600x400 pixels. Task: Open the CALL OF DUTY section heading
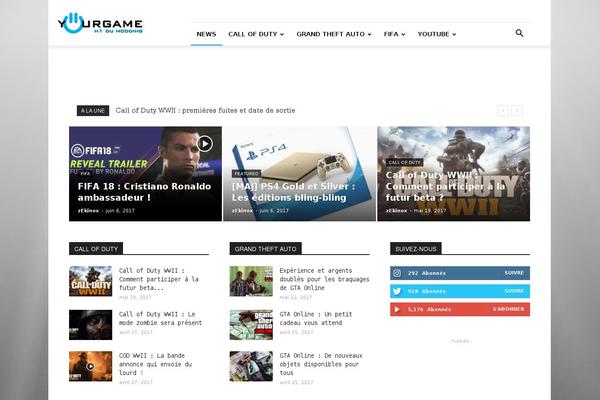point(96,249)
